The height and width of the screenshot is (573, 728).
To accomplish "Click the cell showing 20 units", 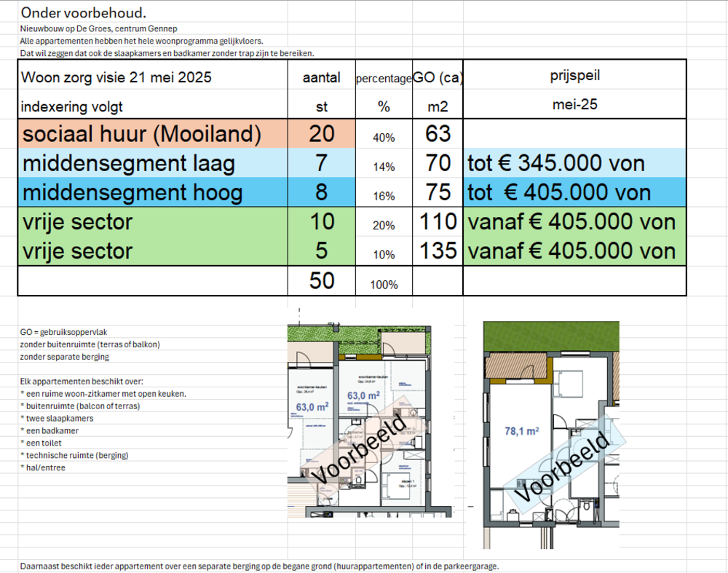I will tap(321, 134).
